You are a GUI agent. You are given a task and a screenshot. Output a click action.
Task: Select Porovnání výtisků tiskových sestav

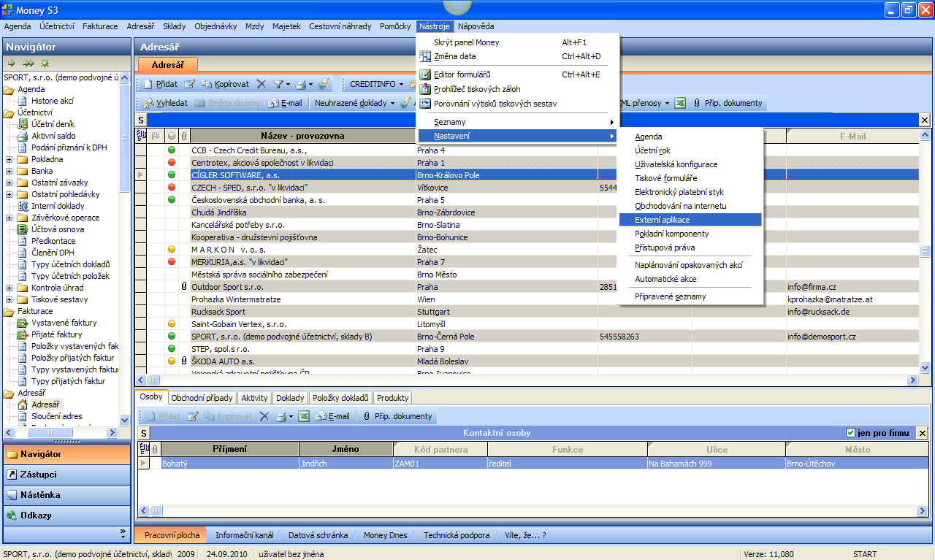518,104
